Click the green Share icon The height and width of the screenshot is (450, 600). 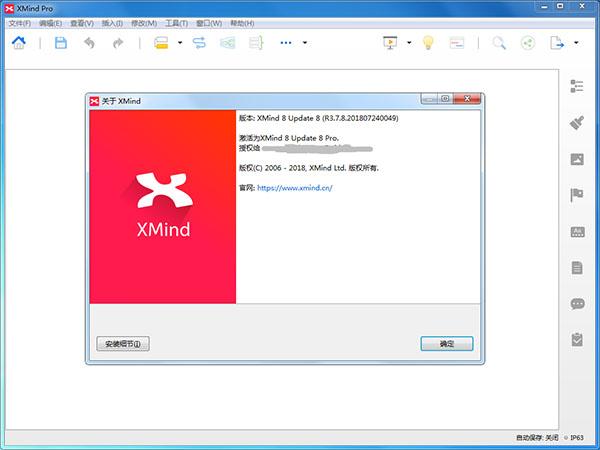(x=528, y=43)
